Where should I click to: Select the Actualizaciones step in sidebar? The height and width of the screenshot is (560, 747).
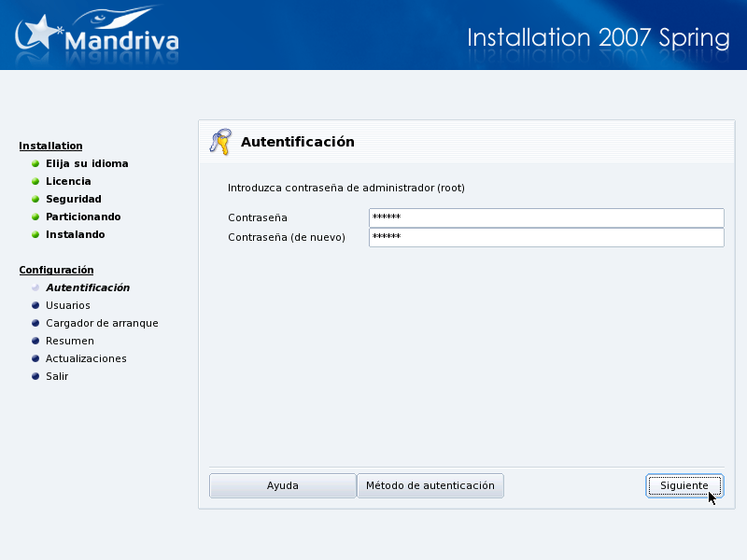coord(86,358)
